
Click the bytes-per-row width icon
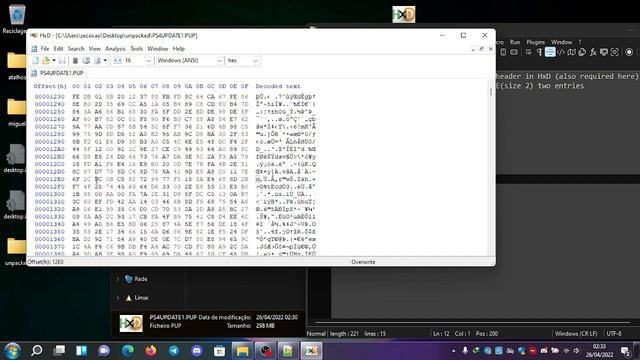(x=118, y=61)
